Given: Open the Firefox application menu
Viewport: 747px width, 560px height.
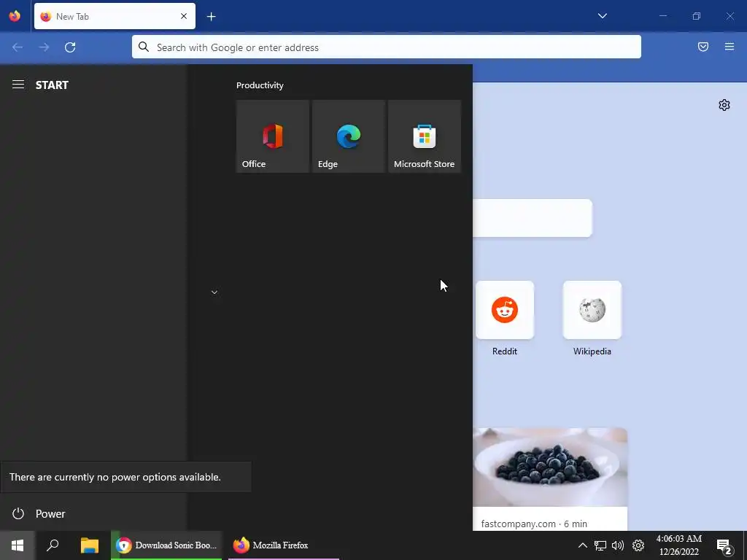Looking at the screenshot, I should [729, 47].
